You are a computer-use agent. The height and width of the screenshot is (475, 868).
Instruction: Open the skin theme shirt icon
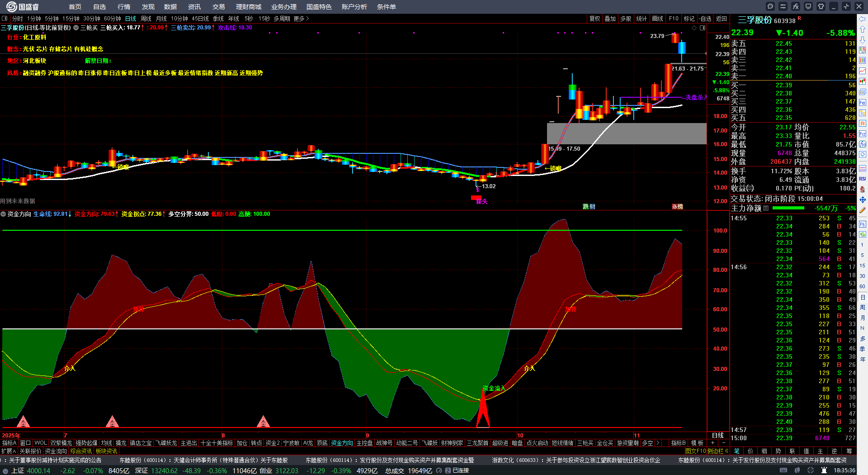821,6
